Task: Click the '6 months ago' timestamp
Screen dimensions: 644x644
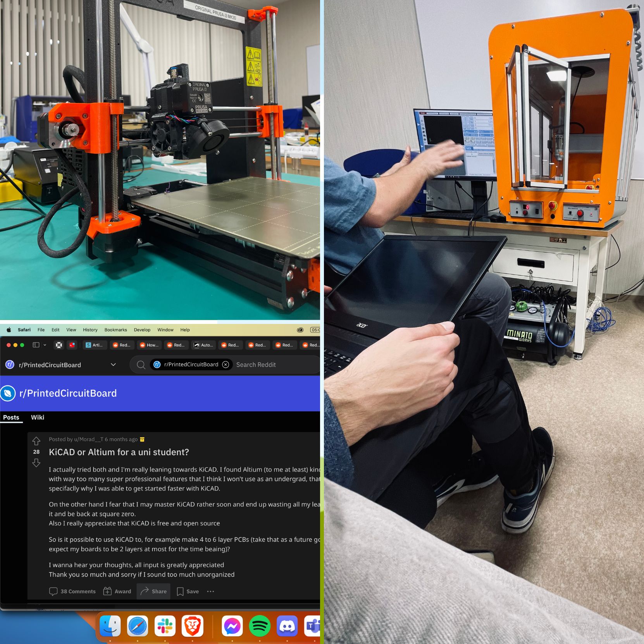Action: 121,439
